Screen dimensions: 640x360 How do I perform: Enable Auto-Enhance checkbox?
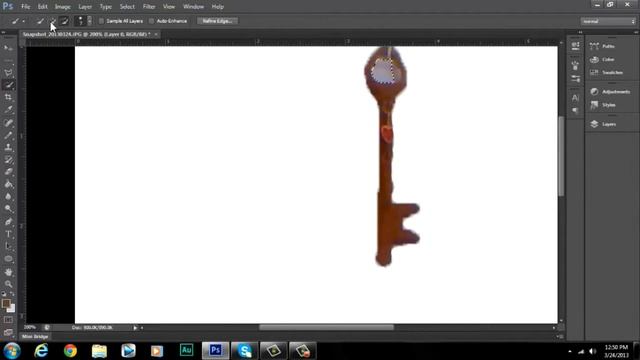pos(151,21)
